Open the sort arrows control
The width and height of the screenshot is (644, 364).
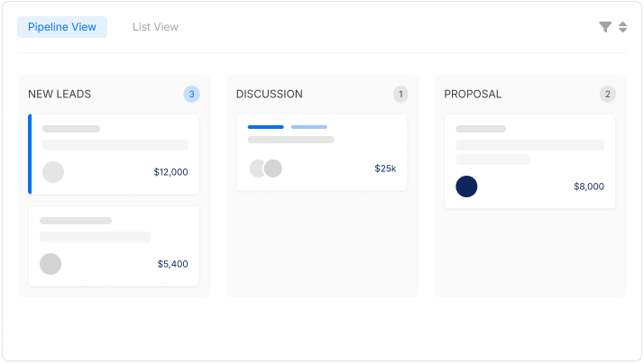(x=622, y=27)
